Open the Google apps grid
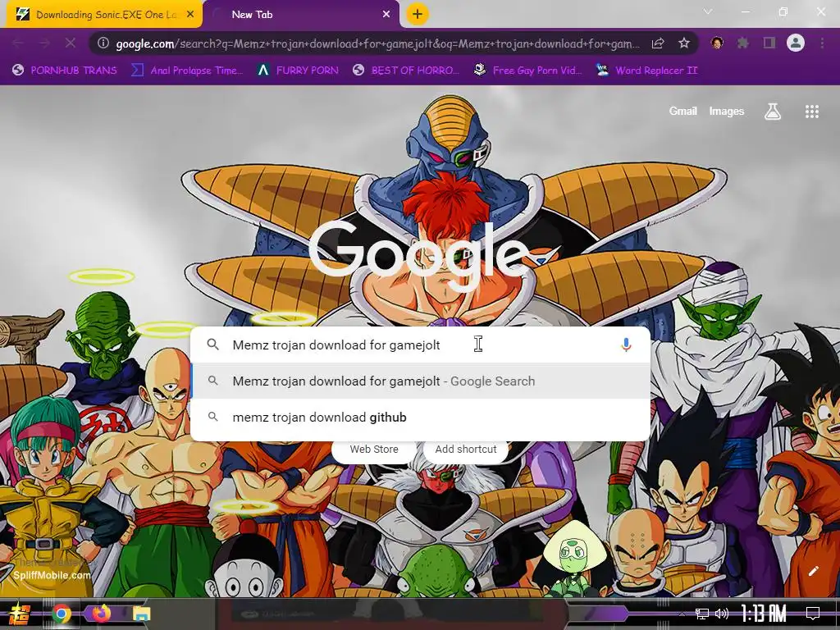 (x=811, y=112)
